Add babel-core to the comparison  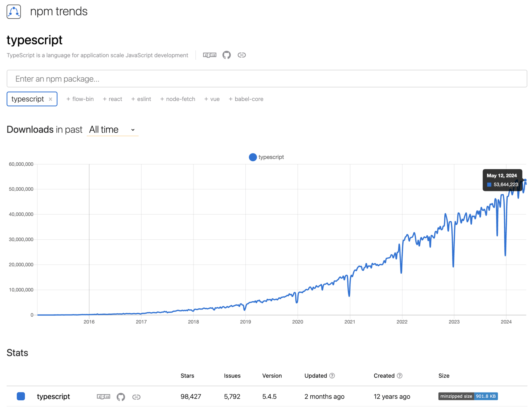pyautogui.click(x=246, y=99)
